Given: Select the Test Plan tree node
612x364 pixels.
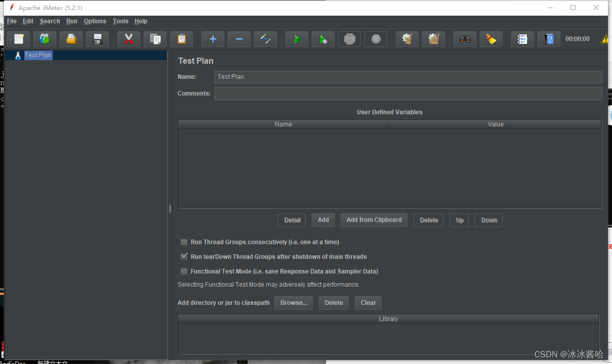Looking at the screenshot, I should (38, 55).
